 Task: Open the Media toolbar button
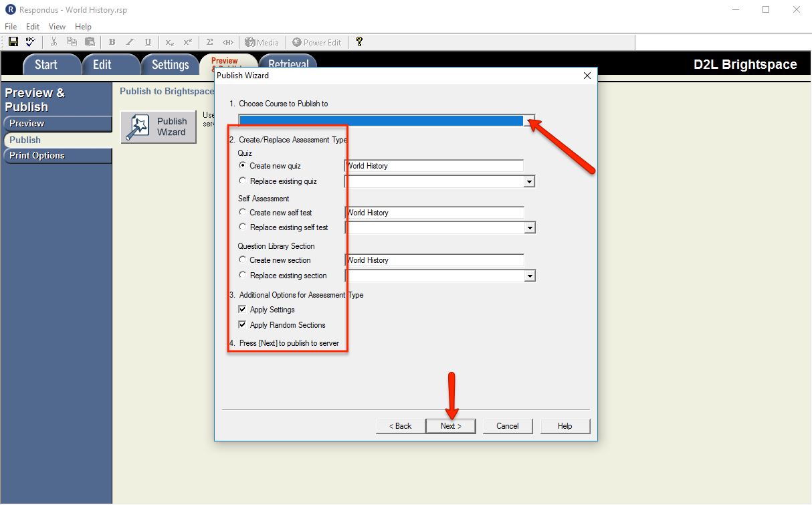click(x=262, y=42)
